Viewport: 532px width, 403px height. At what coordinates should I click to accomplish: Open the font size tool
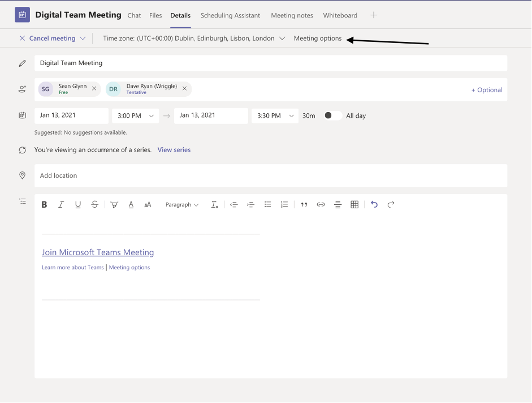point(148,204)
